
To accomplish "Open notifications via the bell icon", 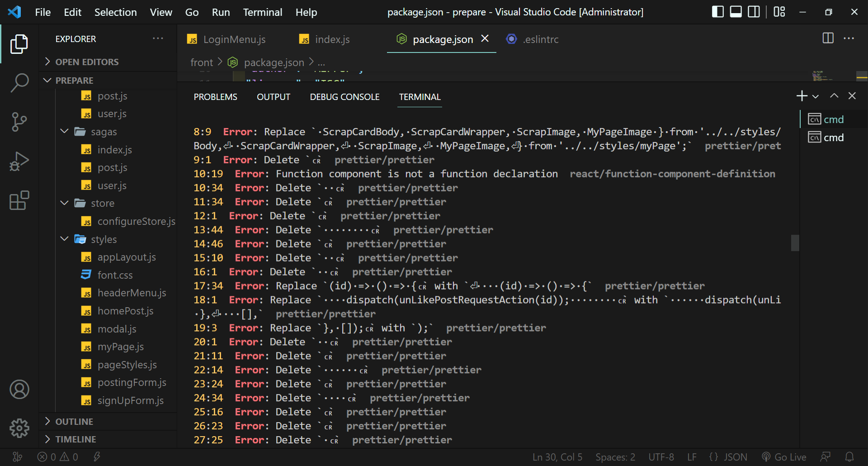I will coord(849,456).
